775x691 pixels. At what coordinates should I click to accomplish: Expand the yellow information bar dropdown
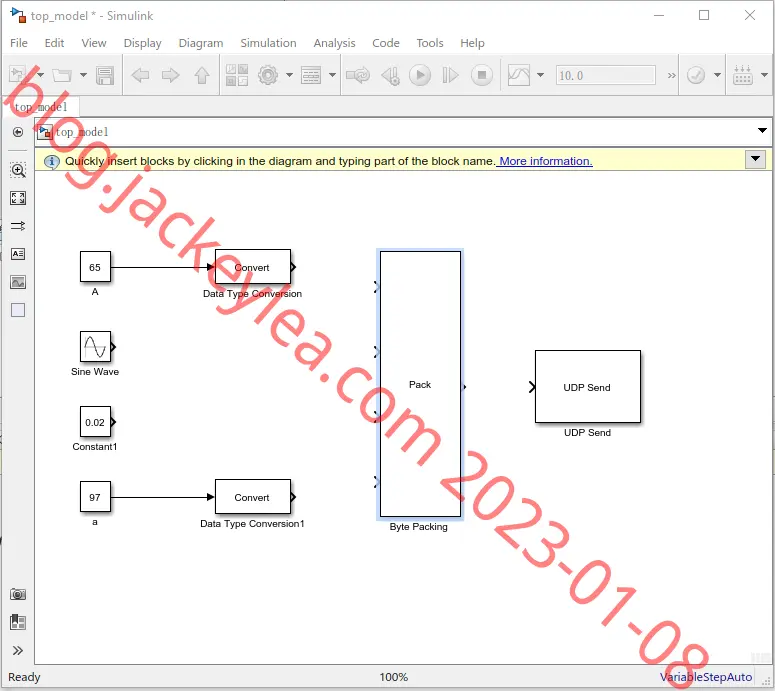coord(755,159)
